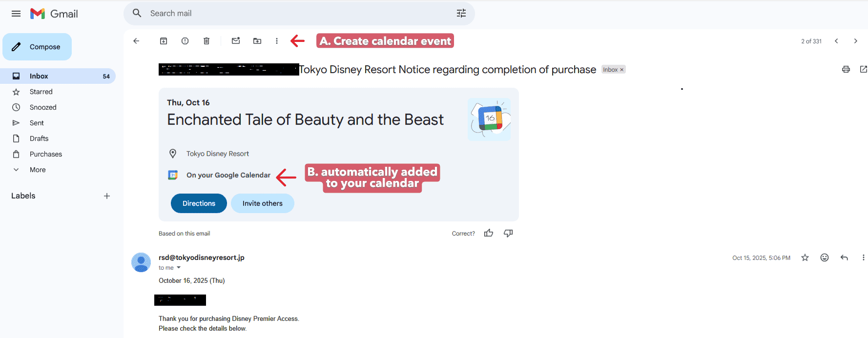This screenshot has height=338, width=868.
Task: Rate the event summary with thumbs down
Action: click(508, 233)
